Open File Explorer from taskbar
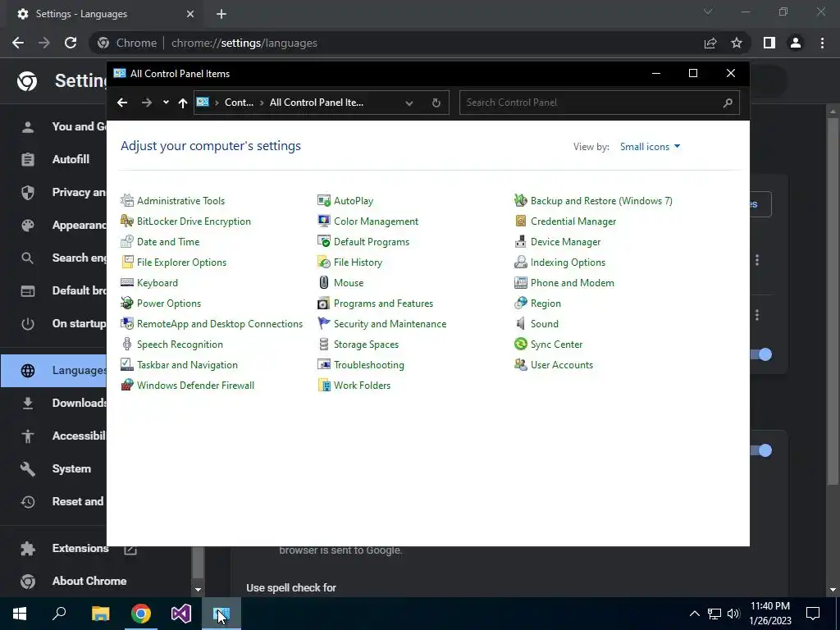Image resolution: width=840 pixels, height=630 pixels. pos(100,614)
